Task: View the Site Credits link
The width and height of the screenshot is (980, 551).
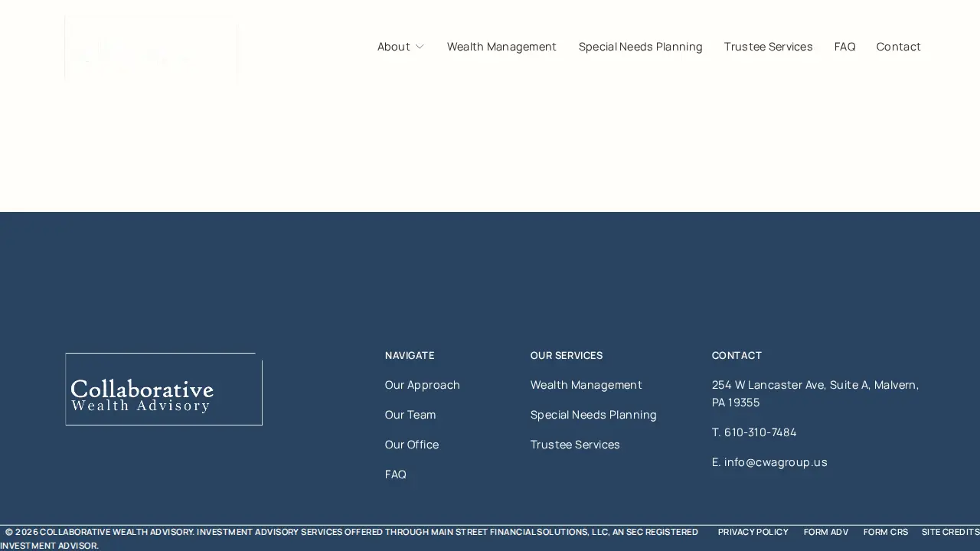Action: (950, 532)
